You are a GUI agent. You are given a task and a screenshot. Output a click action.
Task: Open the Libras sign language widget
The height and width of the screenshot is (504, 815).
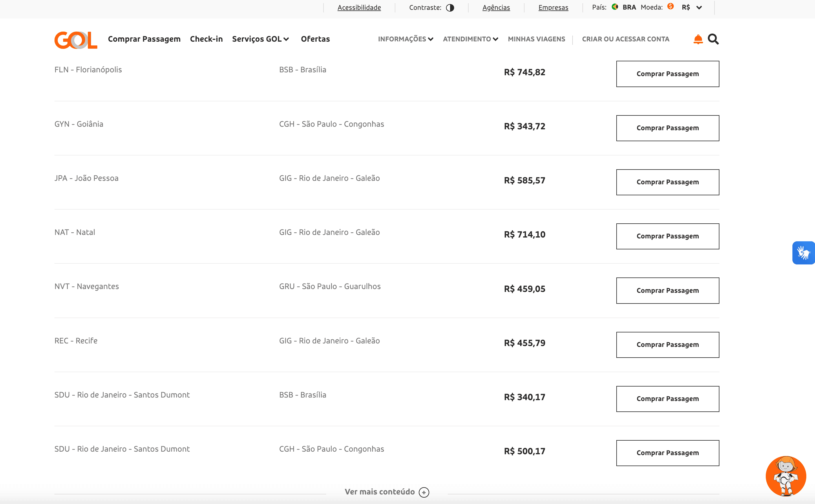point(803,253)
